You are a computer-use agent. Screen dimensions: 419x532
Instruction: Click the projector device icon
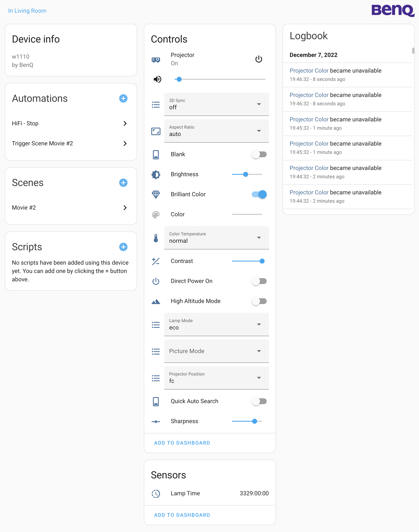[x=156, y=59]
